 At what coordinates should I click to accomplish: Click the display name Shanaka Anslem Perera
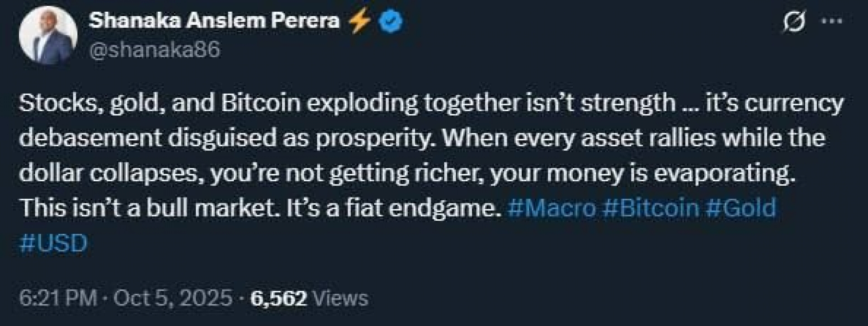click(214, 21)
